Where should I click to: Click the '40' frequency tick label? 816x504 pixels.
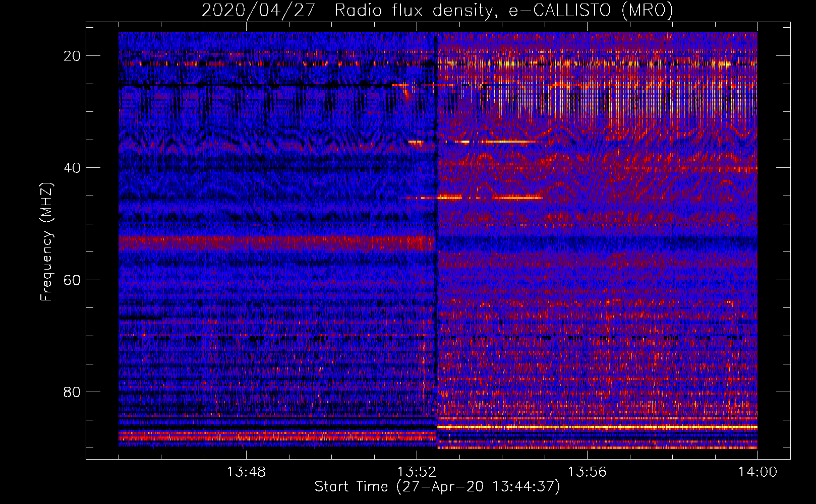coord(72,168)
